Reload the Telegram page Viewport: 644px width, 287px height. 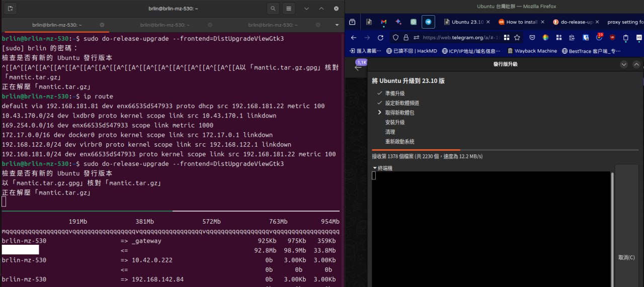tap(381, 38)
